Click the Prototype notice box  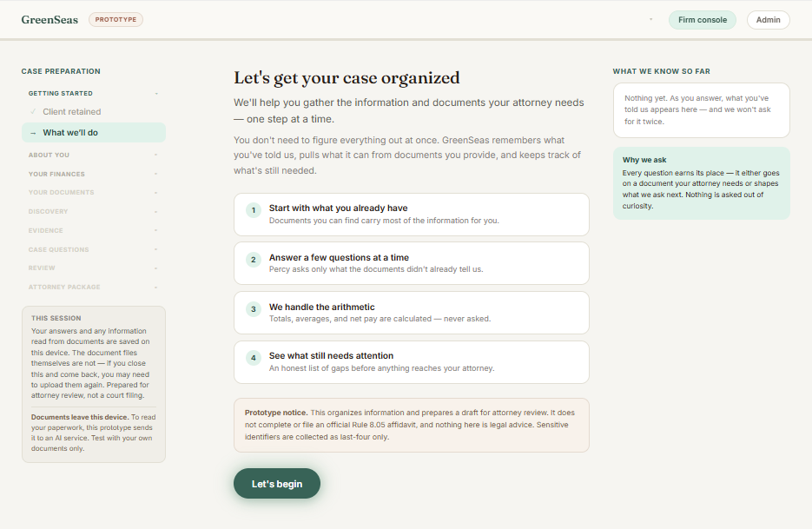(x=411, y=425)
